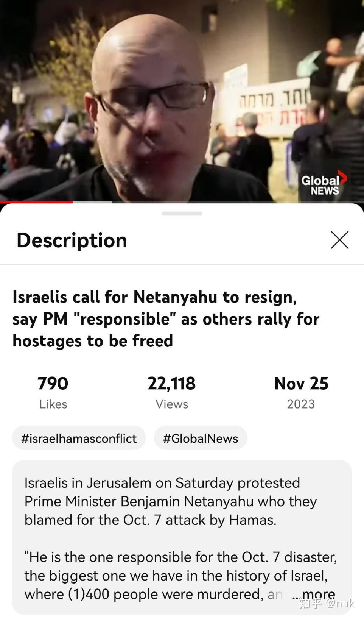Tap the quoted paragraph about Oct. 7 disaster
The width and height of the screenshot is (364, 618).
(x=181, y=576)
